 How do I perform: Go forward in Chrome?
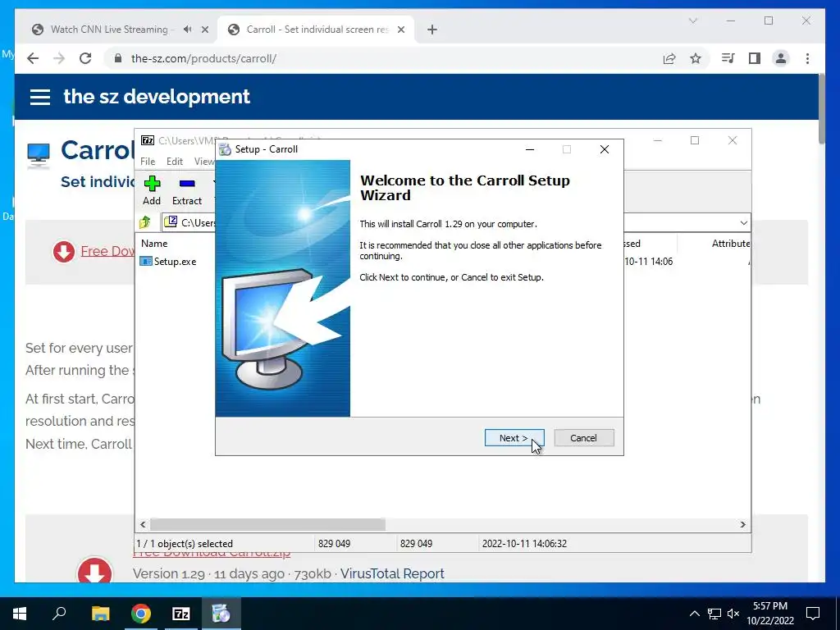59,58
